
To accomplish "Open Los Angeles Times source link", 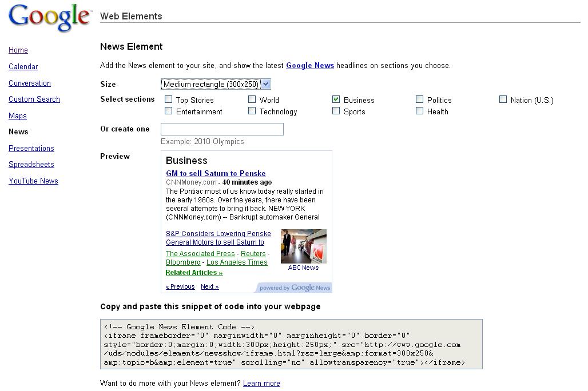I will (x=237, y=262).
